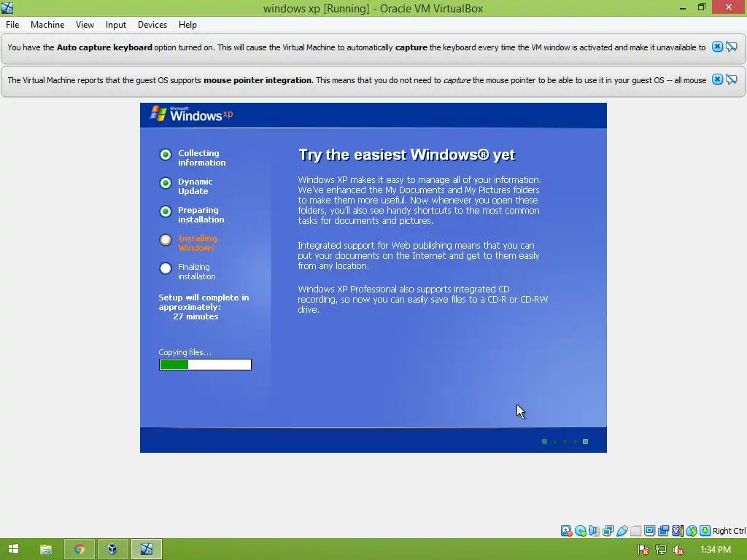Open VirtualBox Manager from the taskbar
Image resolution: width=747 pixels, height=560 pixels.
click(112, 549)
